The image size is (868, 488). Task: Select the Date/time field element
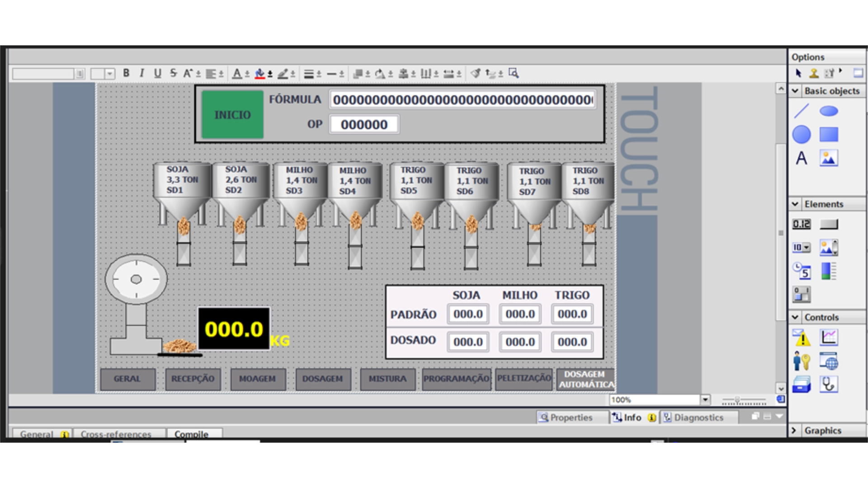pos(802,271)
